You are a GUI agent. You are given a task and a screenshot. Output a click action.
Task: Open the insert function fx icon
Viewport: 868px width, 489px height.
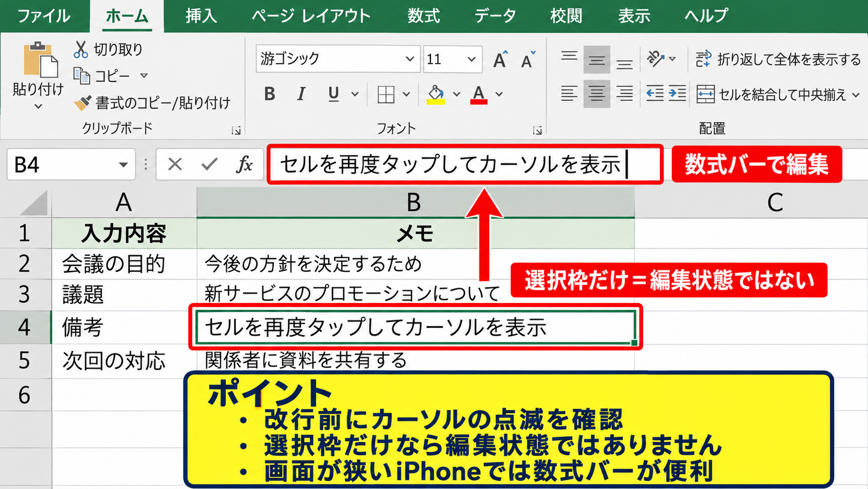click(244, 165)
